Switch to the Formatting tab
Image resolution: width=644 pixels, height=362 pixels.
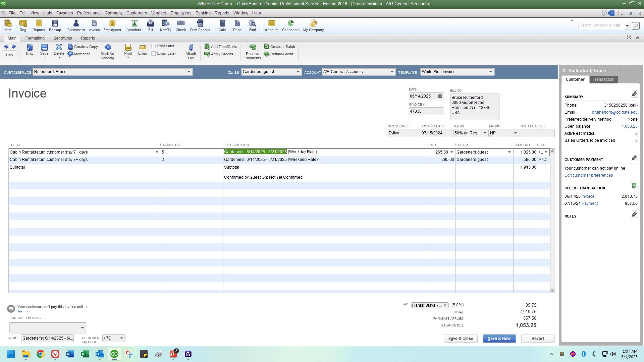pyautogui.click(x=35, y=38)
